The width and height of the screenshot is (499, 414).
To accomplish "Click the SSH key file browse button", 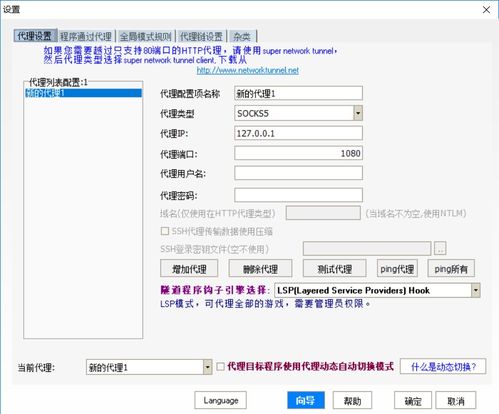I will pos(440,248).
